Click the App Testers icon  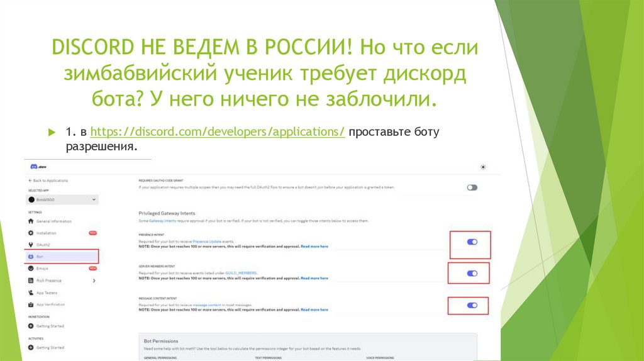(31, 293)
